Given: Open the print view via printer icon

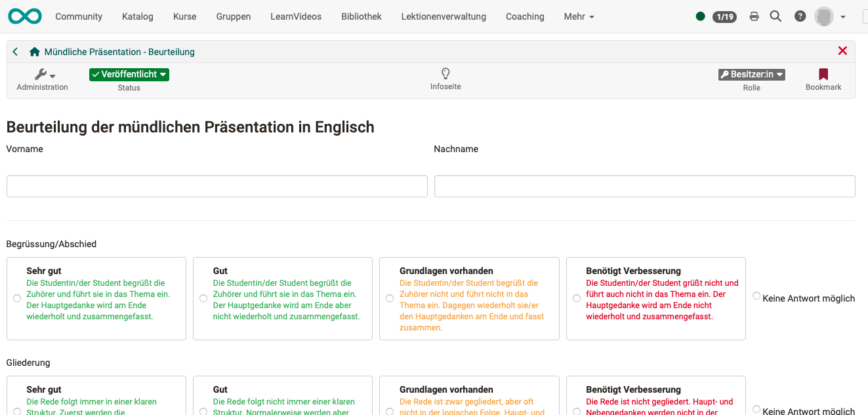Looking at the screenshot, I should coord(754,16).
